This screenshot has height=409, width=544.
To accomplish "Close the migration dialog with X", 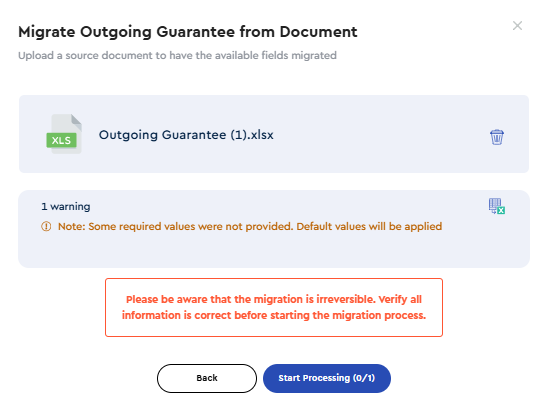I will [517, 26].
